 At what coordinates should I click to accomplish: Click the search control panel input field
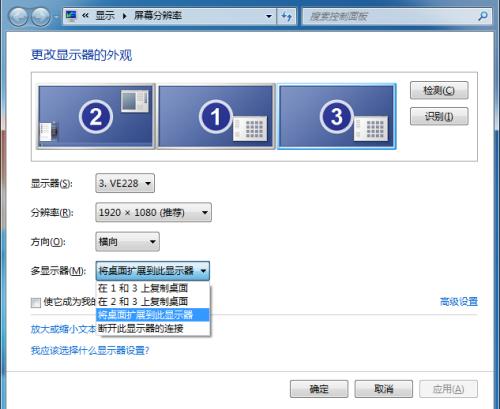[390, 16]
